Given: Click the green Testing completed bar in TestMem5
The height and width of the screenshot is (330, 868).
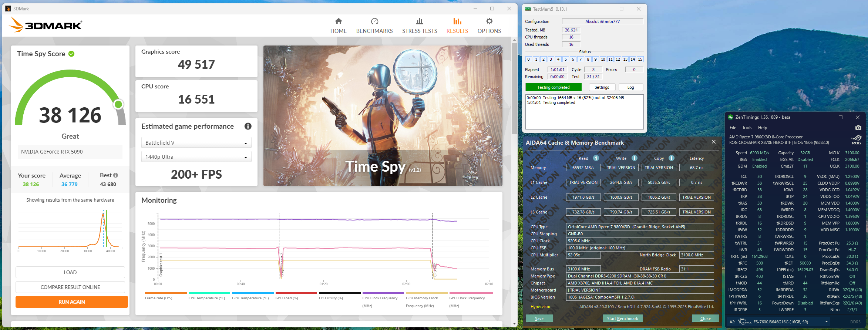Looking at the screenshot, I should [554, 87].
